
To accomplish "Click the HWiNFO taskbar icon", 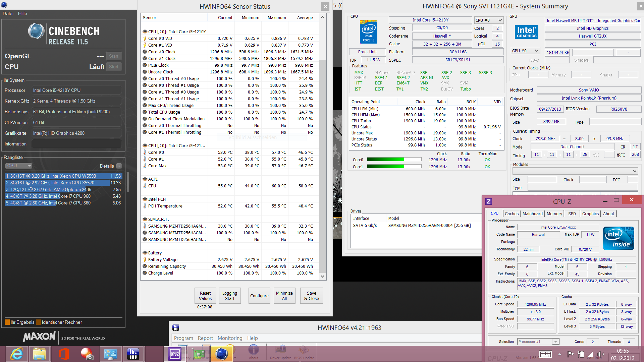I will coord(133,354).
